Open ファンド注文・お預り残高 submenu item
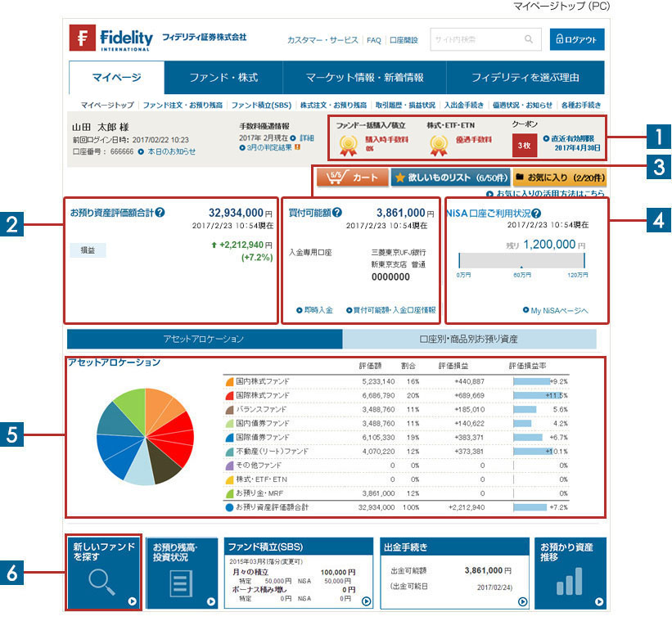This screenshot has height=621, width=672. coord(183,105)
